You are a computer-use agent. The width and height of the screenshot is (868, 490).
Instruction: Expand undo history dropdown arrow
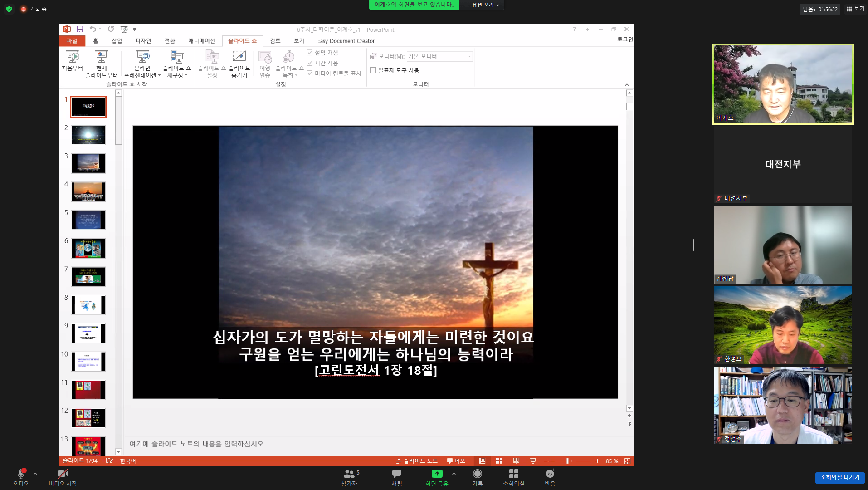pyautogui.click(x=100, y=29)
